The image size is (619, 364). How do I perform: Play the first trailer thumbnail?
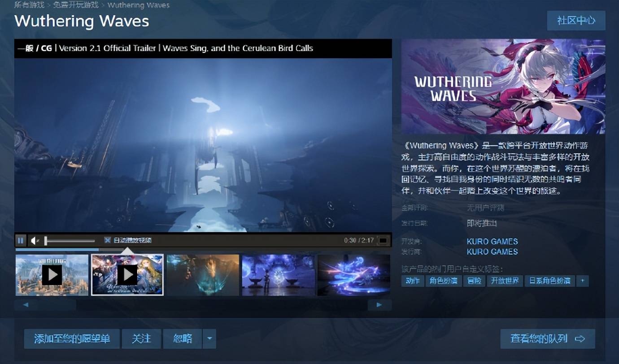point(52,275)
